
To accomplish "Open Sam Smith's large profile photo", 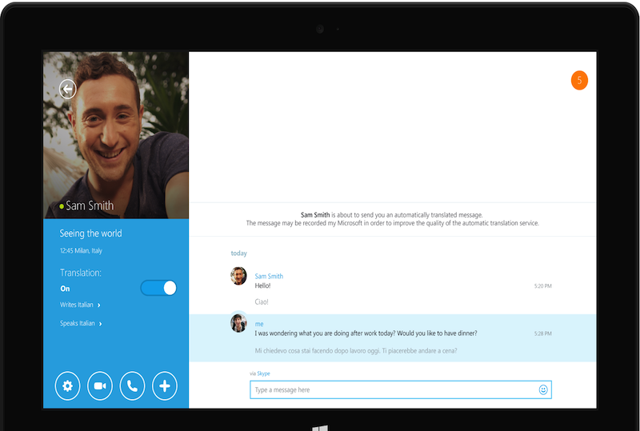I will coord(116,135).
